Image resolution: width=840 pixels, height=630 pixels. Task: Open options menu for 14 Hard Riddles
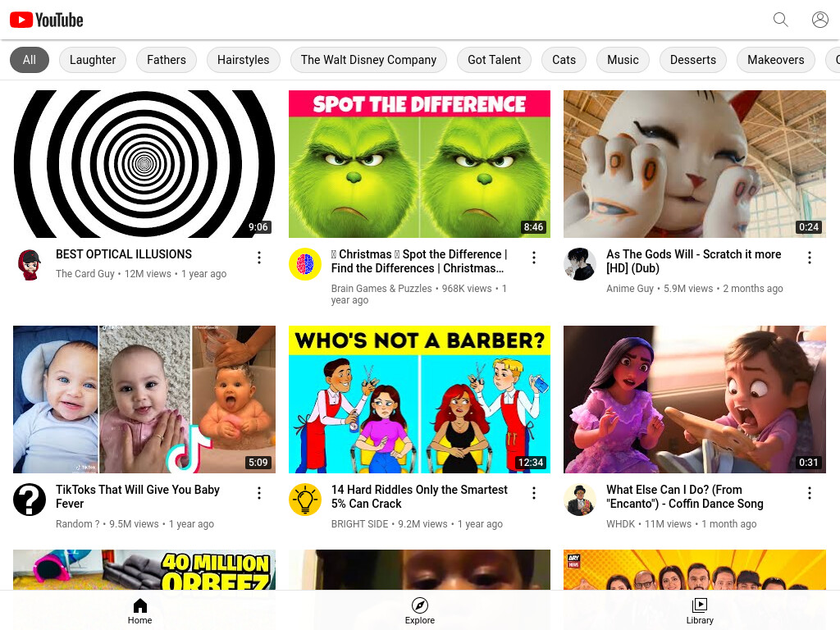coord(534,493)
